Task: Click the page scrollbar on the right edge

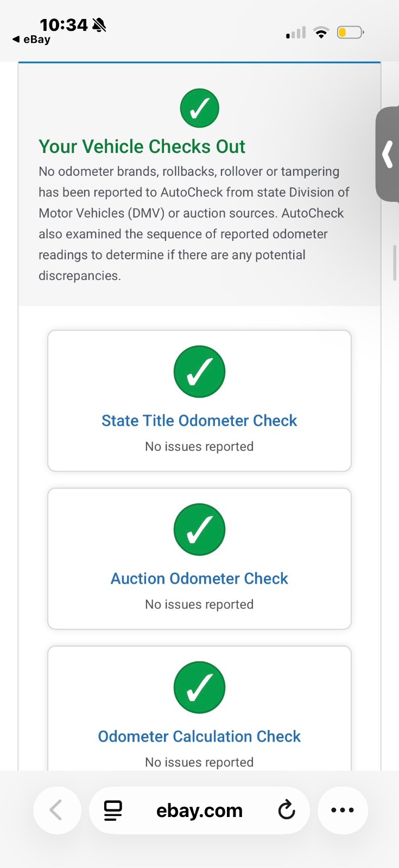Action: pos(395,263)
